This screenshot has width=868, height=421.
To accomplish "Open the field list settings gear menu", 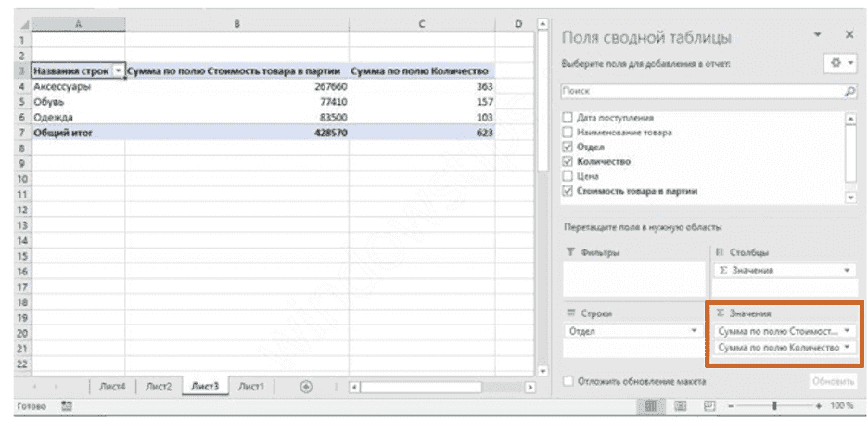I will pos(836,63).
